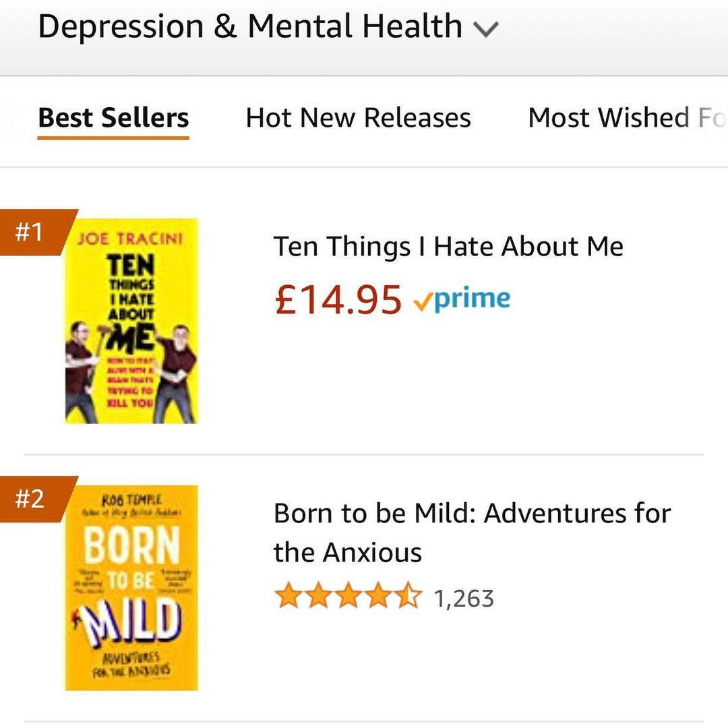This screenshot has height=728, width=728.
Task: Open the Hot New Releases tab
Action: pos(358,118)
